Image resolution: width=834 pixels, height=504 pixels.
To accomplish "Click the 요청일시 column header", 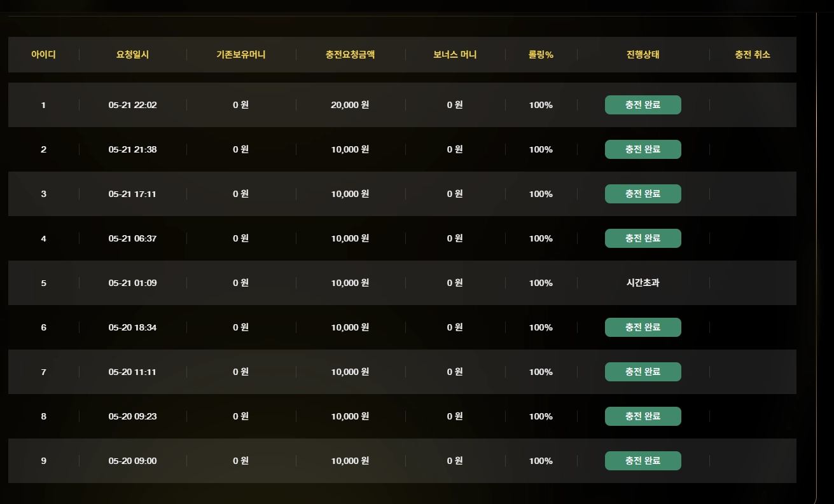I will 132,55.
